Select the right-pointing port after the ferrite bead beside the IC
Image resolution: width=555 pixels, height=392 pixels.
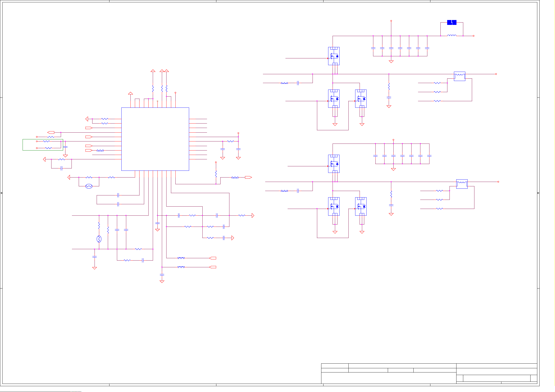[x=249, y=177]
